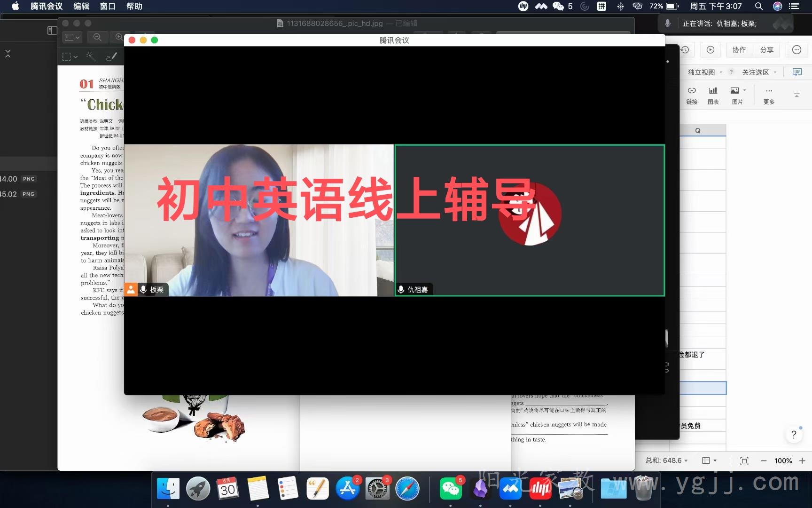
Task: Click the orange host avatar badge beside 板栗
Action: [x=131, y=290]
